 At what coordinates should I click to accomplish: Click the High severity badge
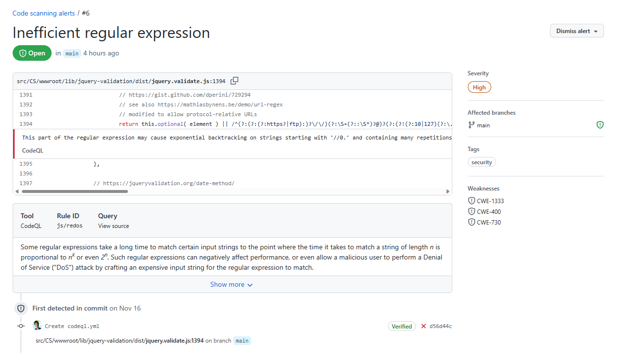[x=479, y=87]
